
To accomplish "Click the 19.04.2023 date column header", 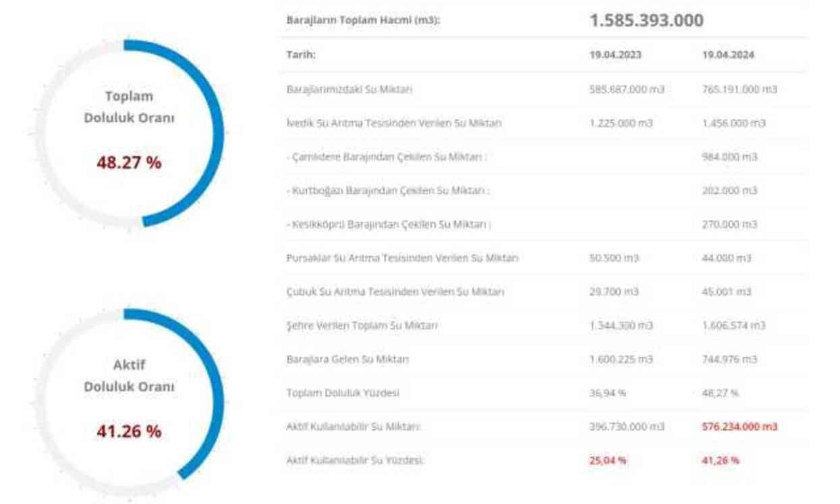I will click(x=615, y=55).
